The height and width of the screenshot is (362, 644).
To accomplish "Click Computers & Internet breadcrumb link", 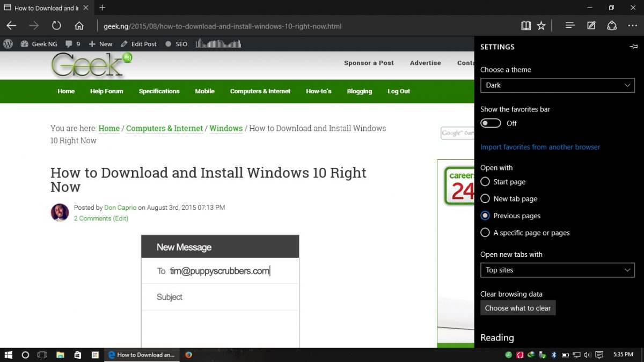I will point(164,128).
